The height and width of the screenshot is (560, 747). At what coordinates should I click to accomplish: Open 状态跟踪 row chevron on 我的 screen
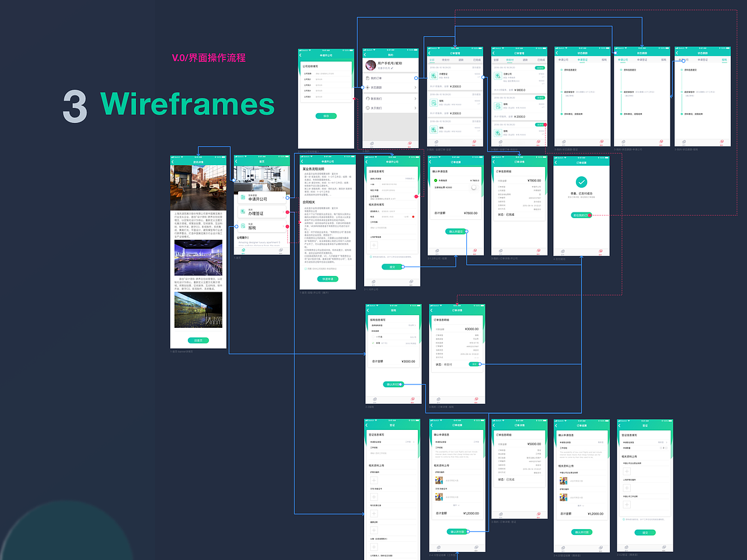416,87
